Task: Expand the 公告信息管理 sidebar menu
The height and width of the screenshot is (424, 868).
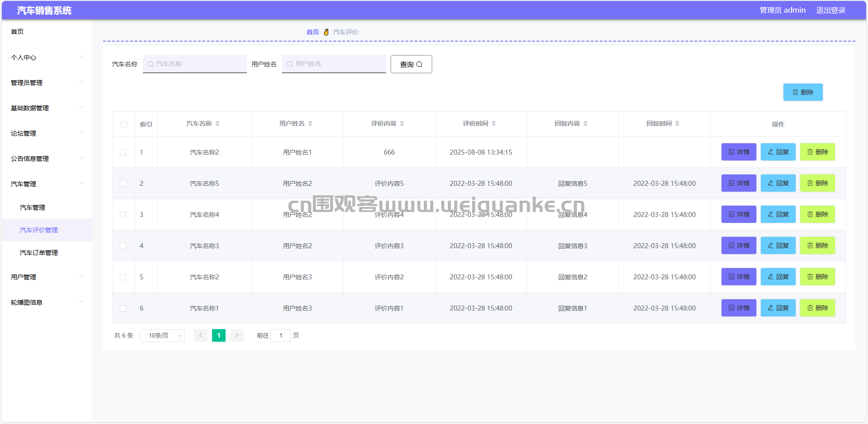Action: click(47, 159)
